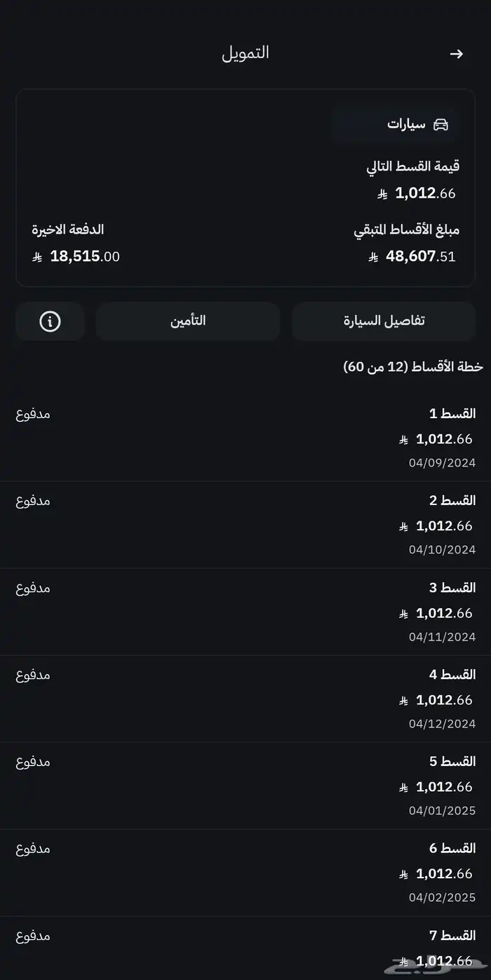Tap riyal symbol beside 48,607.51 remaining amount
Screen dimensions: 491x980
(373, 257)
